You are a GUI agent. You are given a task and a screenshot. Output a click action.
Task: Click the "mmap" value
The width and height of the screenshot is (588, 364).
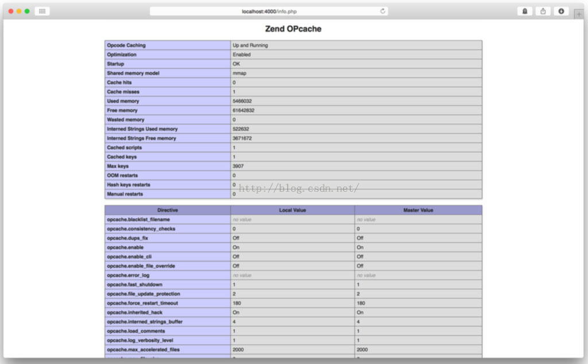click(x=239, y=73)
